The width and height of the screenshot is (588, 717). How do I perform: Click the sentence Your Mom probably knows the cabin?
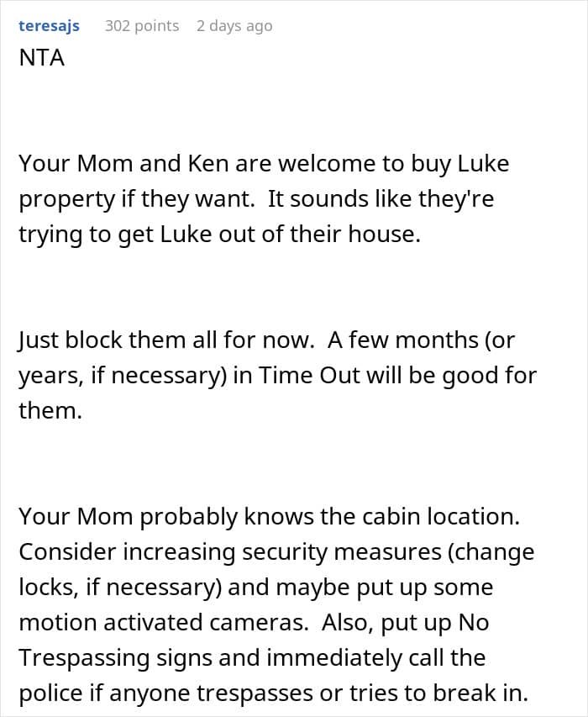(269, 517)
